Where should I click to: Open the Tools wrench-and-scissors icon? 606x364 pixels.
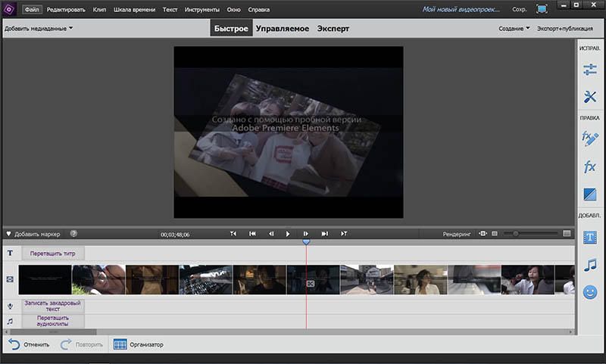pyautogui.click(x=590, y=97)
